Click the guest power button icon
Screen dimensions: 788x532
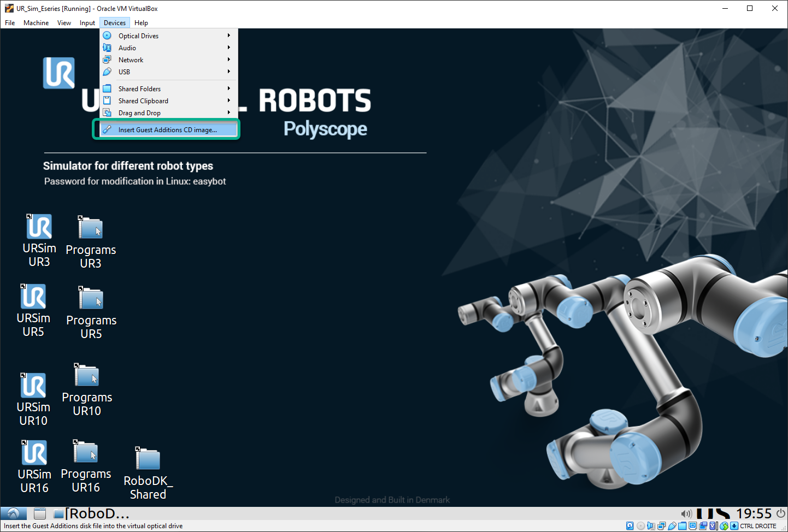click(781, 513)
